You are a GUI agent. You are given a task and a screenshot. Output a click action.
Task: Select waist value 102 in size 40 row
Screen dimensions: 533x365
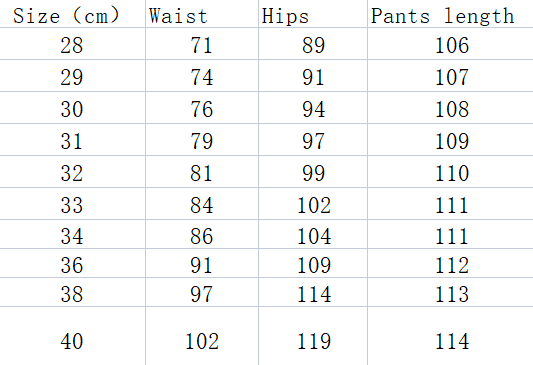click(x=202, y=336)
